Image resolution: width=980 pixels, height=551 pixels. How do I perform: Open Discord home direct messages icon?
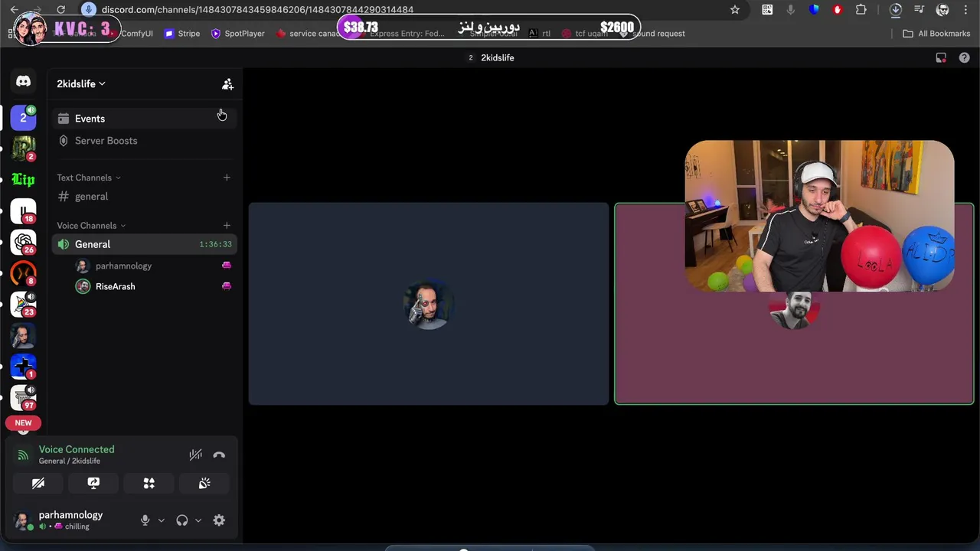click(x=23, y=81)
